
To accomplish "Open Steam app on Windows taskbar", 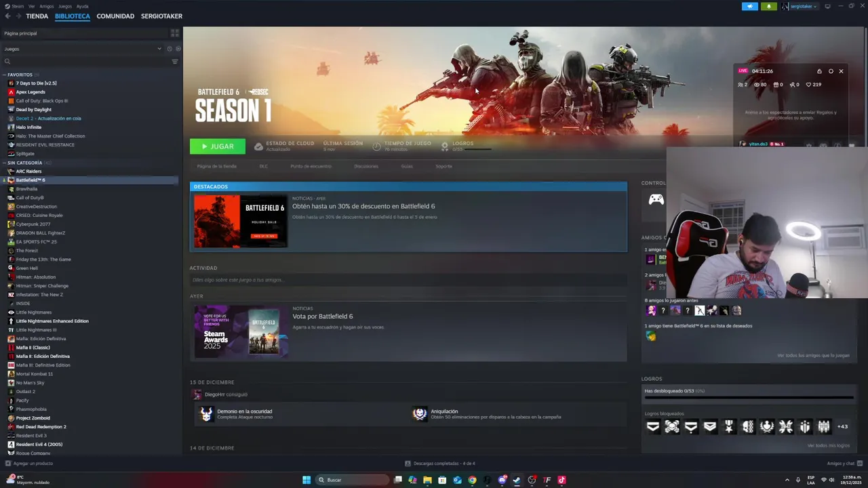I will click(517, 480).
